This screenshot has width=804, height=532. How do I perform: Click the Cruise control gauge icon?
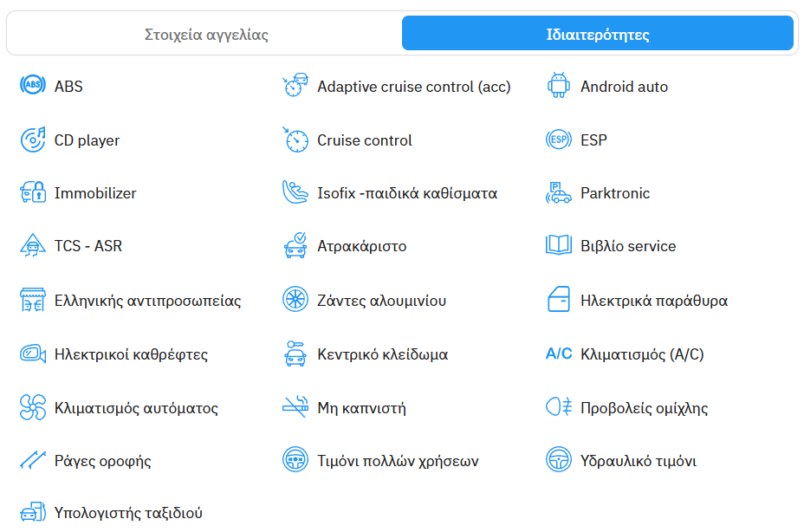pyautogui.click(x=295, y=139)
